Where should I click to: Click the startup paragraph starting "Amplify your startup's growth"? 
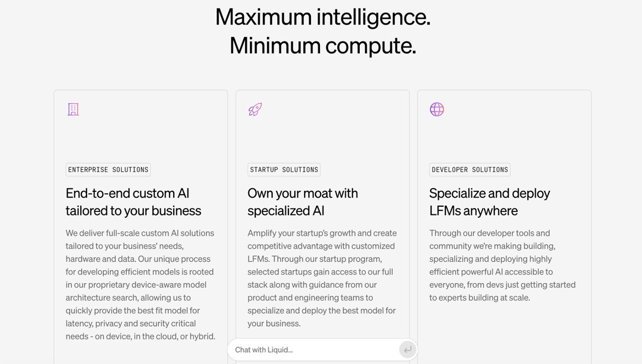click(x=322, y=278)
